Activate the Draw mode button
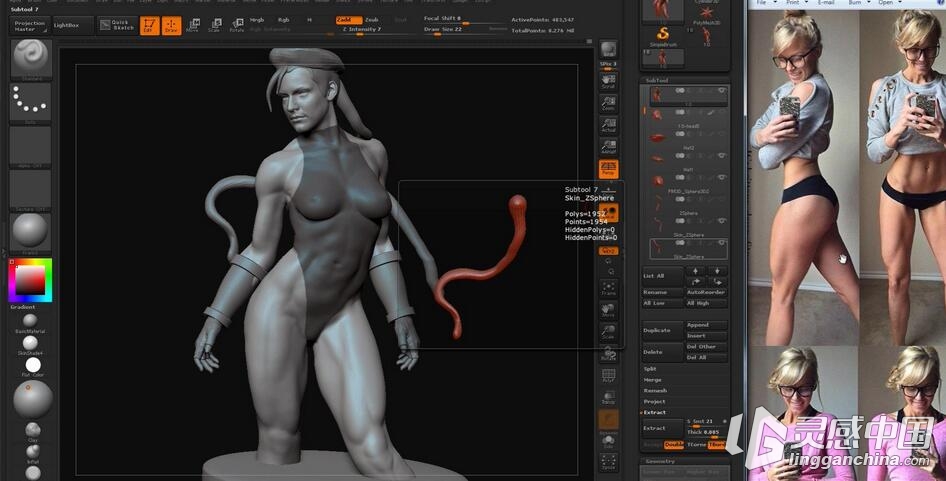 point(171,26)
